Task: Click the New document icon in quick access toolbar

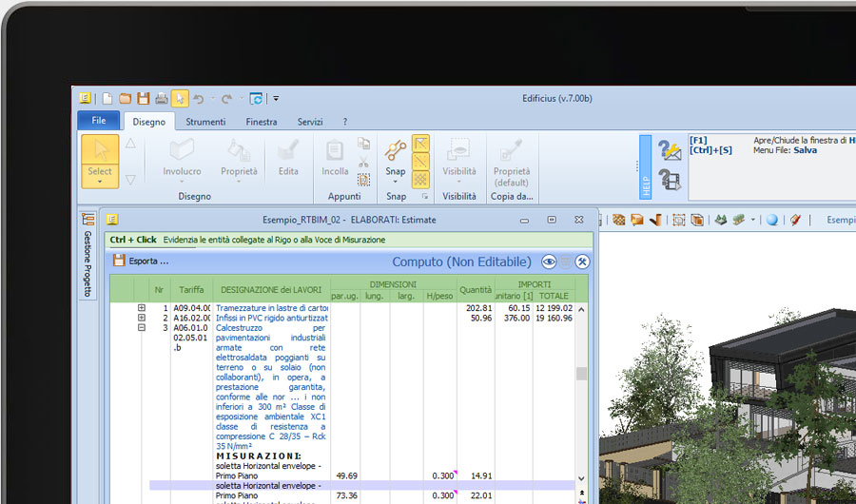Action: [x=107, y=99]
